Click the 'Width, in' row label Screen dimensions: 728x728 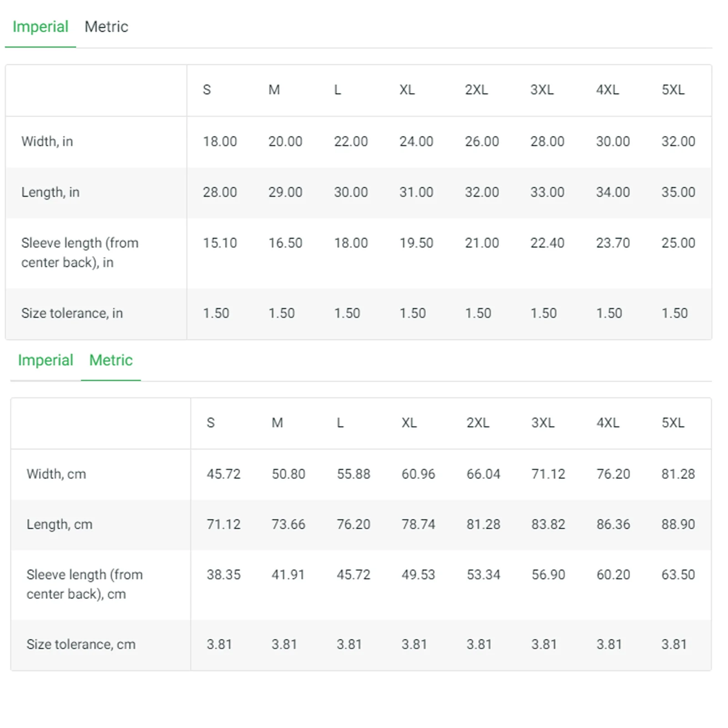tap(47, 142)
